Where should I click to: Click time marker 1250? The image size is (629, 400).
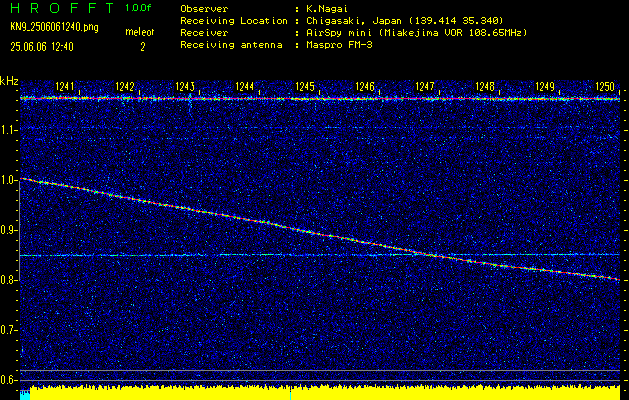coord(605,86)
